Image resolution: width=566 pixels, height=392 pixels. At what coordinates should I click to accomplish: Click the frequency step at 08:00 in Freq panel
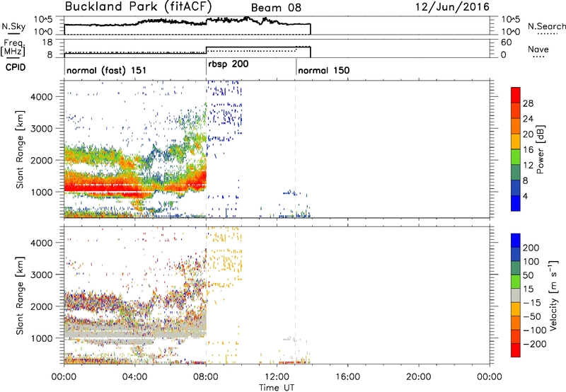click(x=206, y=50)
